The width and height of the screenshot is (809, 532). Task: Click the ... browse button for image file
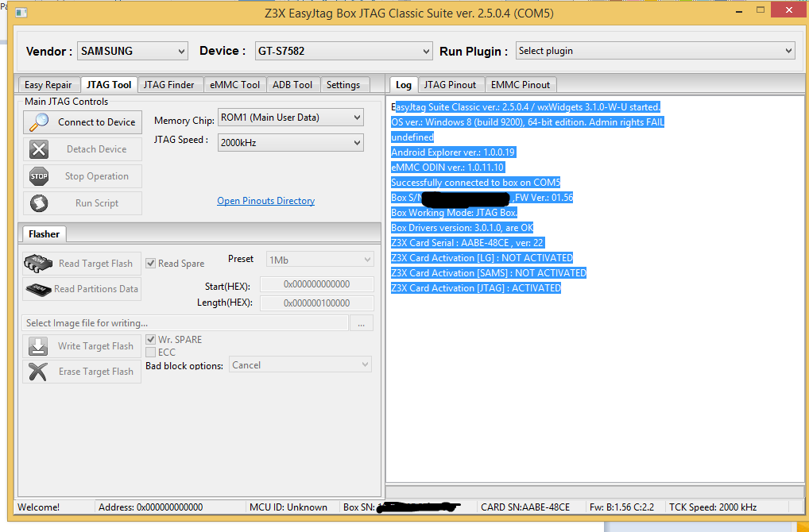coord(361,323)
